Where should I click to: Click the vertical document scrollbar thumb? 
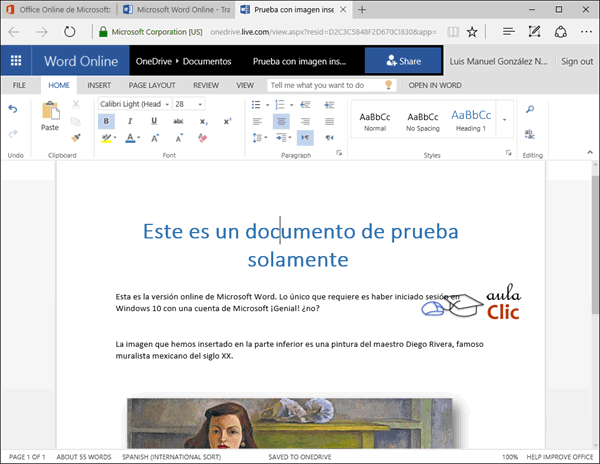[x=595, y=243]
